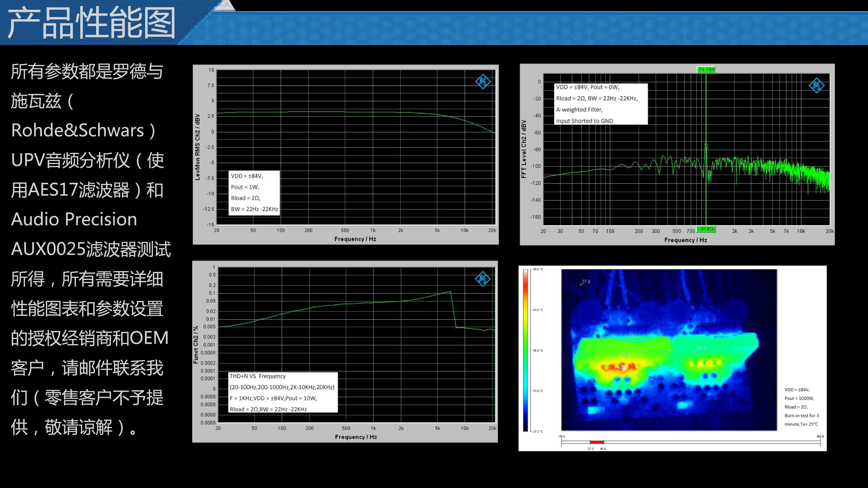Select the 'Rohde&Schwars)' text line

point(83,131)
